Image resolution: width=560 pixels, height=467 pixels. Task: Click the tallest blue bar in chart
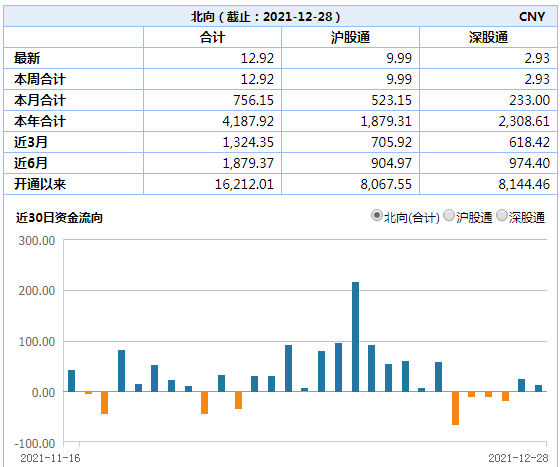(x=355, y=337)
